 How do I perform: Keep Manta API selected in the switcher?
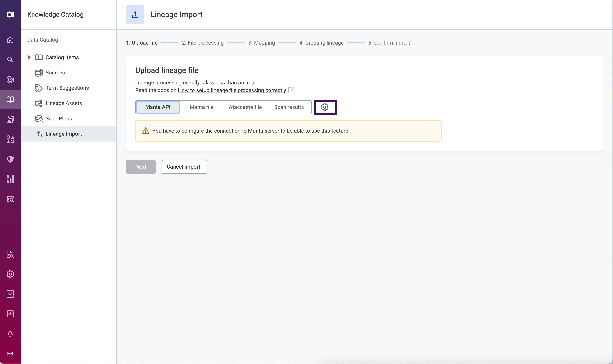point(158,107)
